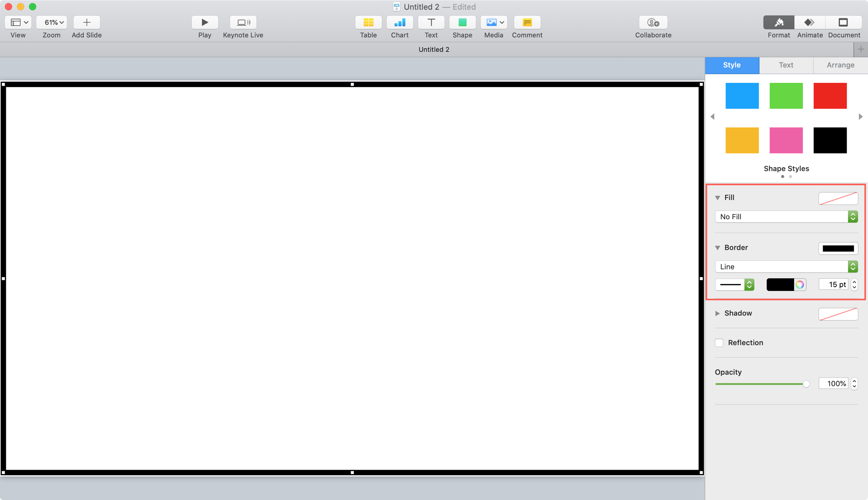Start Keynote Live
This screenshot has height=500, width=868.
(x=243, y=22)
